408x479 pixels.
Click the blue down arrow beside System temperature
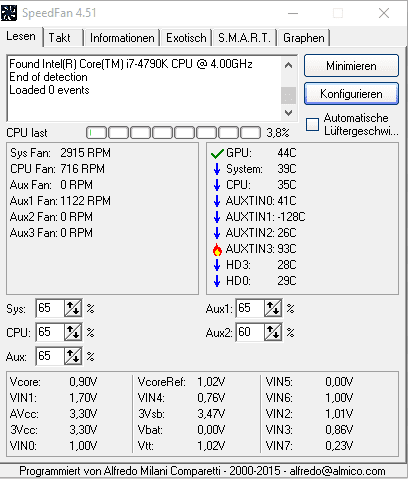coord(217,169)
